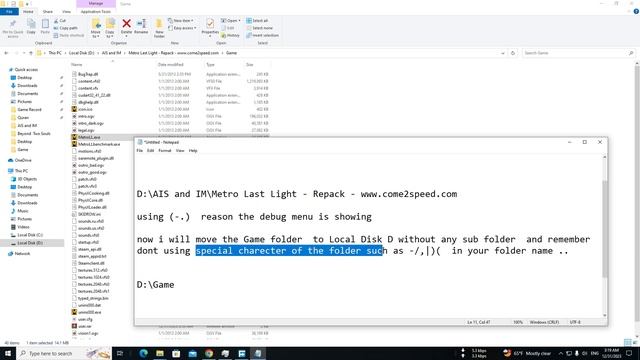Click 'AIS and IM' in the address breadcrumb
The height and width of the screenshot is (360, 640).
point(111,53)
